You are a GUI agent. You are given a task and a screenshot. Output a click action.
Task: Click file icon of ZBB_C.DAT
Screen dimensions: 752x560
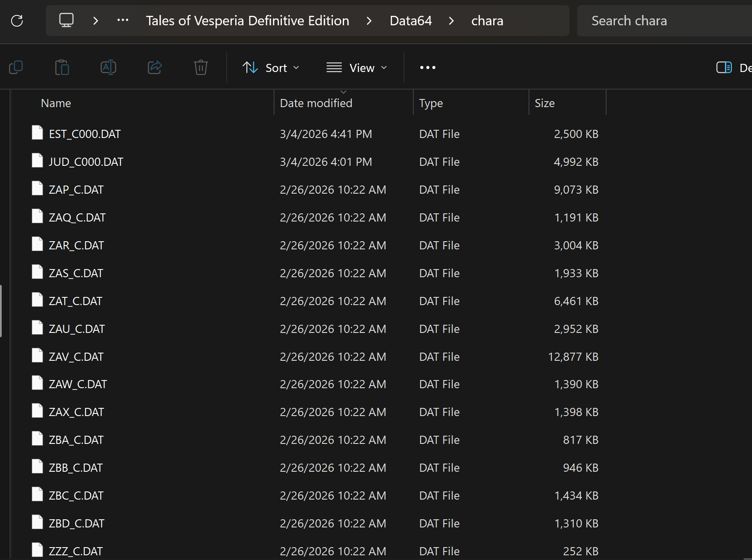(37, 466)
